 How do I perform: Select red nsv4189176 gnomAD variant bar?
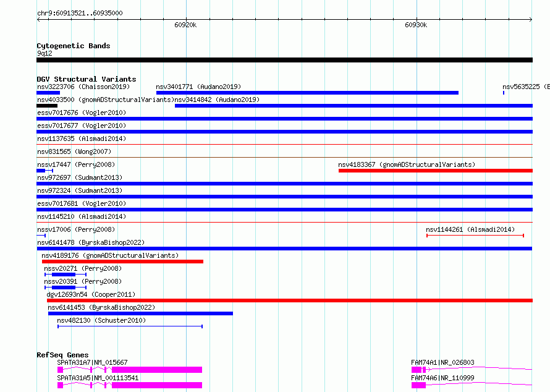coord(122,262)
